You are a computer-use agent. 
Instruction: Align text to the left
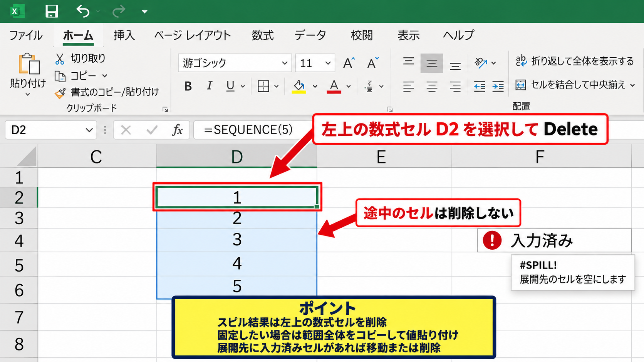point(409,87)
